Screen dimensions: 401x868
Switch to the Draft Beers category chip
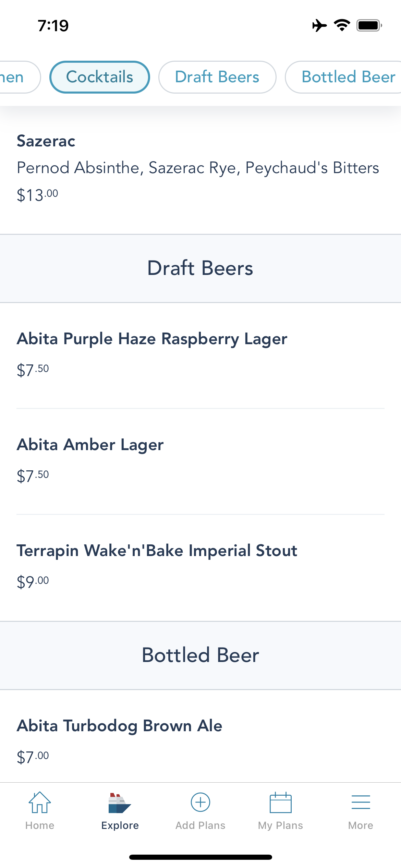217,77
